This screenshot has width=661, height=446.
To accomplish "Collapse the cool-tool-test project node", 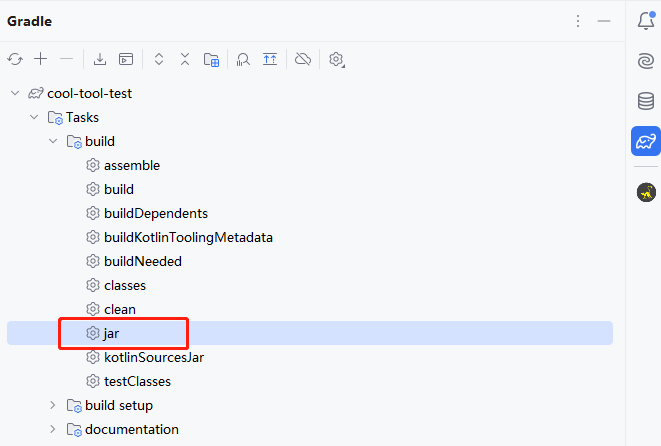I will pos(15,93).
